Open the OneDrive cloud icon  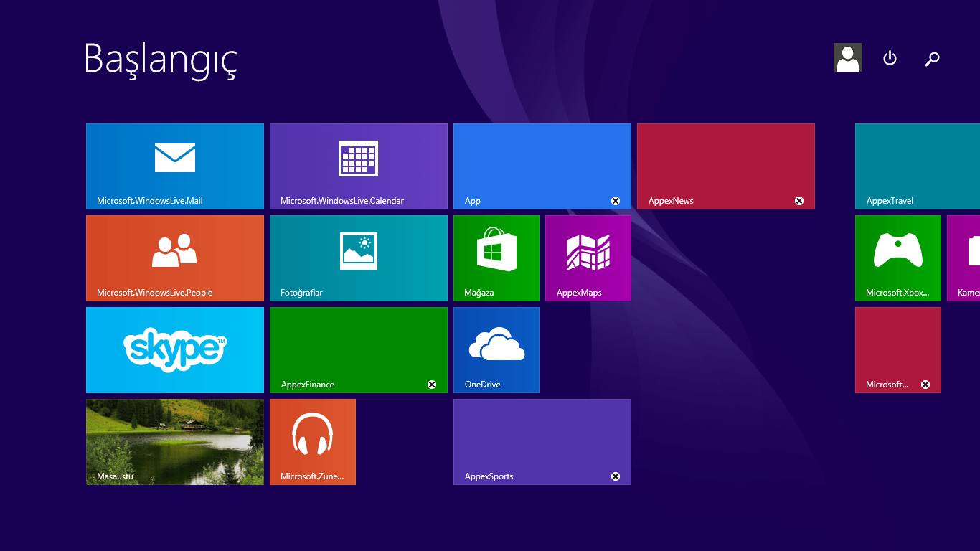[496, 344]
